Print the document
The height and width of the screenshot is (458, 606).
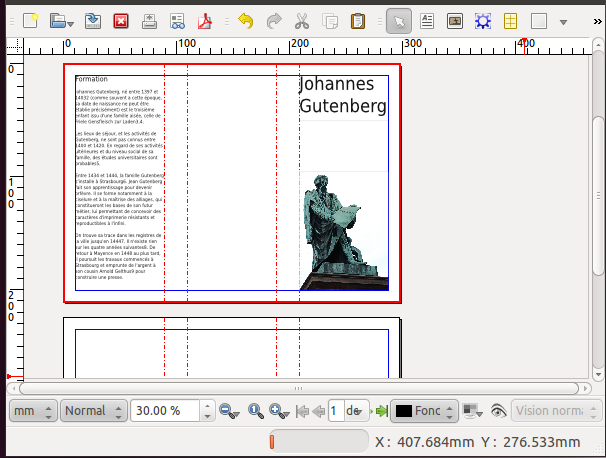149,21
